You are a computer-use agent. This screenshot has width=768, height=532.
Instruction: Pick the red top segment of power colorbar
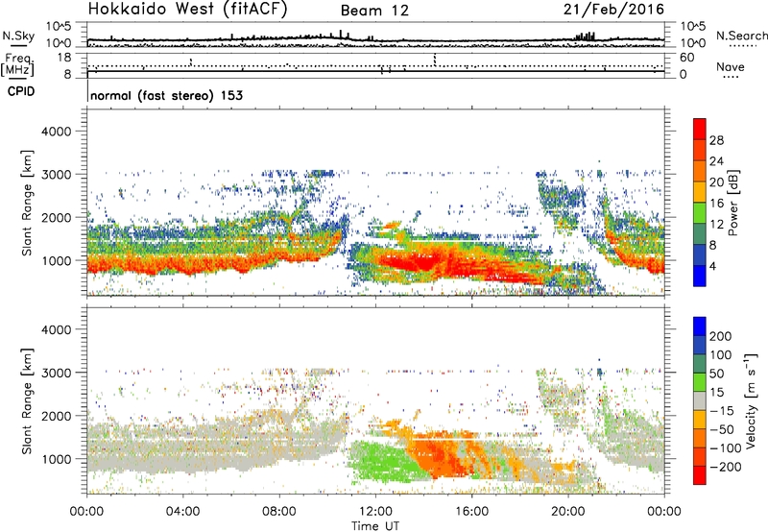click(700, 130)
